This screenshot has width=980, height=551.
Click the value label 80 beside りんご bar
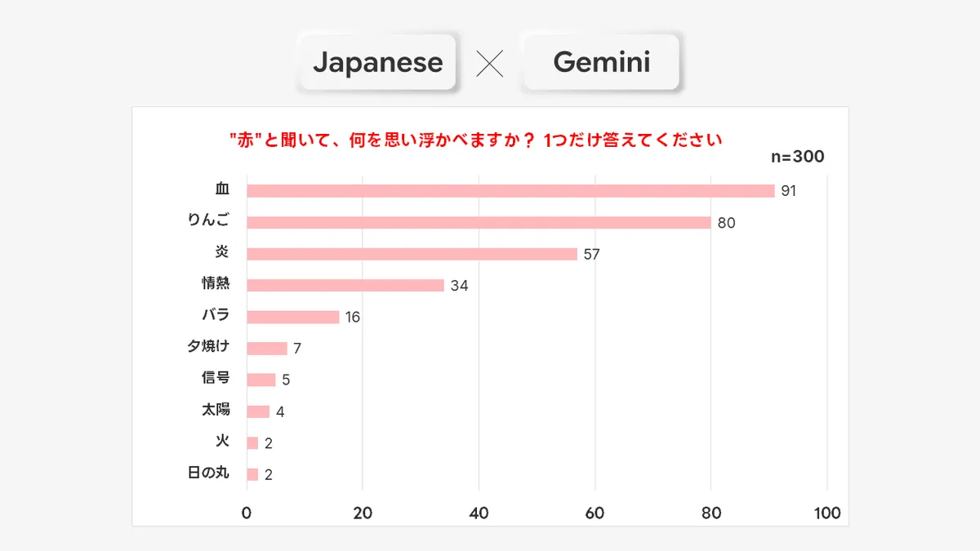click(x=726, y=223)
